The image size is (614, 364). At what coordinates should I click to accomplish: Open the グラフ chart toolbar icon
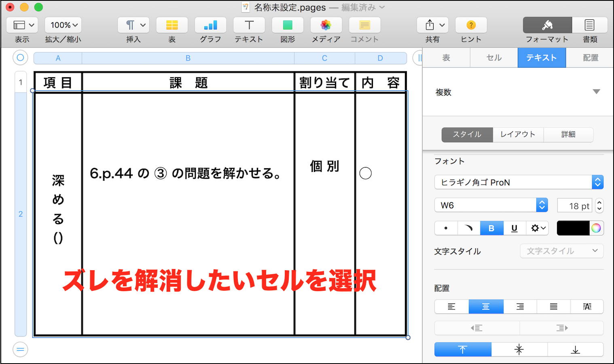[x=210, y=25]
